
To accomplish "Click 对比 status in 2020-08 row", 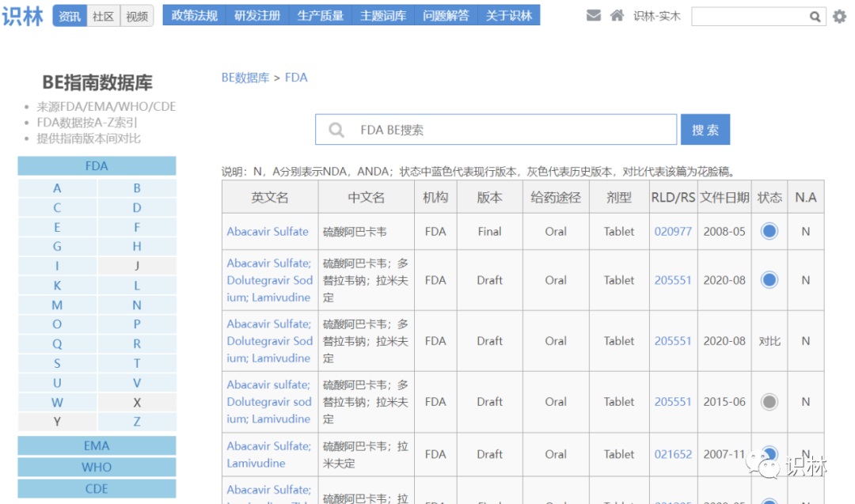I will (769, 341).
